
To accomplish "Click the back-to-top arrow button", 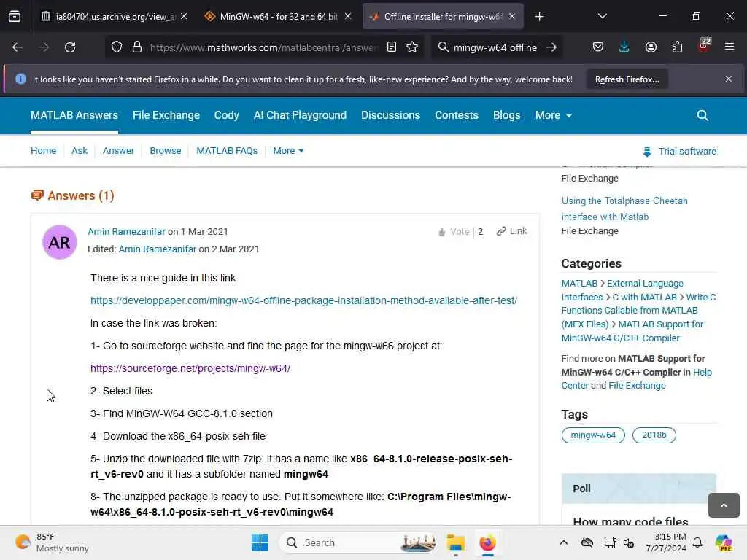I will click(x=724, y=505).
